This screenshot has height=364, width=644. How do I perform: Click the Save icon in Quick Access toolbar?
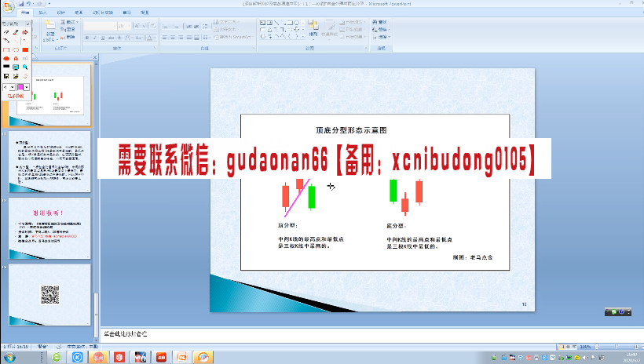tap(21, 4)
